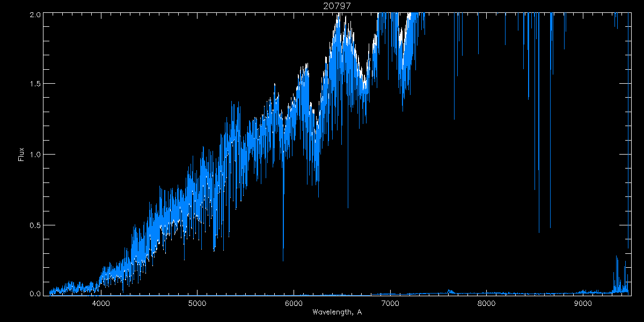Click the 1.0 y-axis tick label
This screenshot has height=322, width=644.
[34, 154]
